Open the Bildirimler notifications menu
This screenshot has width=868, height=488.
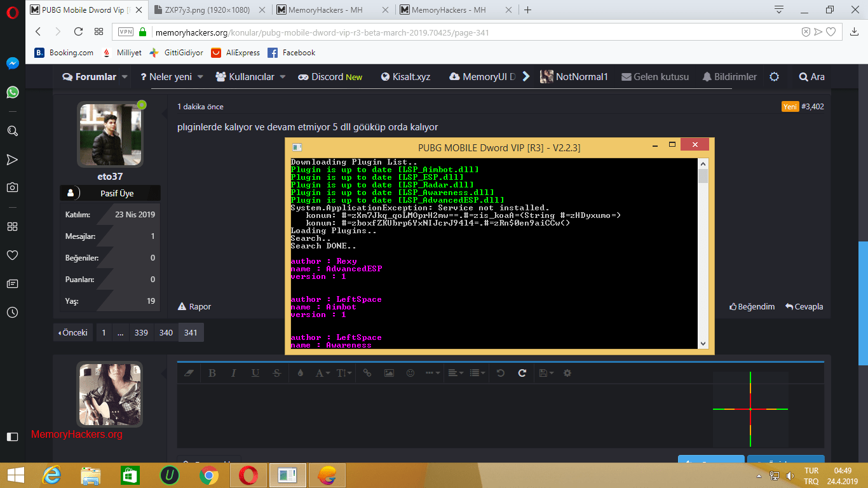pos(729,77)
